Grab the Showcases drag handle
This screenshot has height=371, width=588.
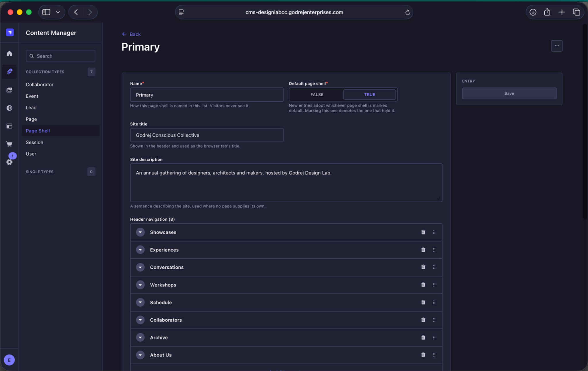[434, 232]
